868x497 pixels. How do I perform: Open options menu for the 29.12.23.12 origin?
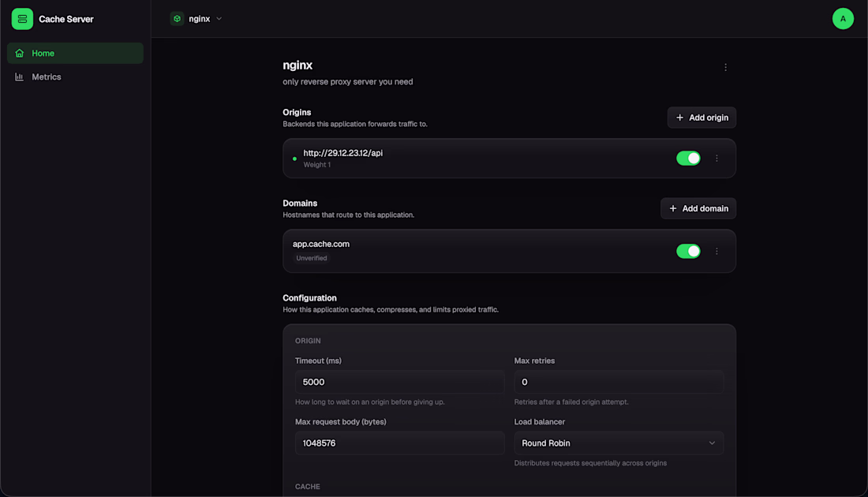716,159
